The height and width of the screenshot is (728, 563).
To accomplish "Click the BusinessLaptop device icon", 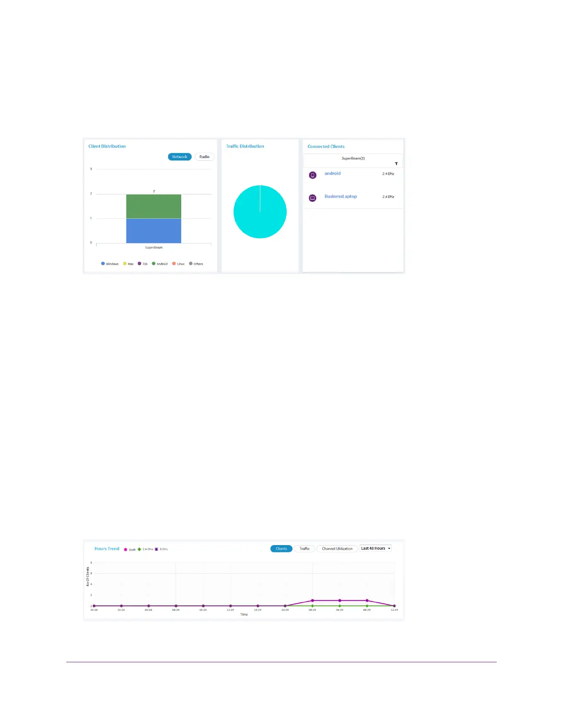I will [313, 198].
